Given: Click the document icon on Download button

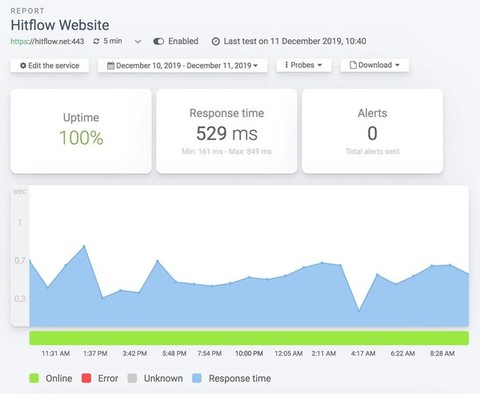Looking at the screenshot, I should point(353,65).
